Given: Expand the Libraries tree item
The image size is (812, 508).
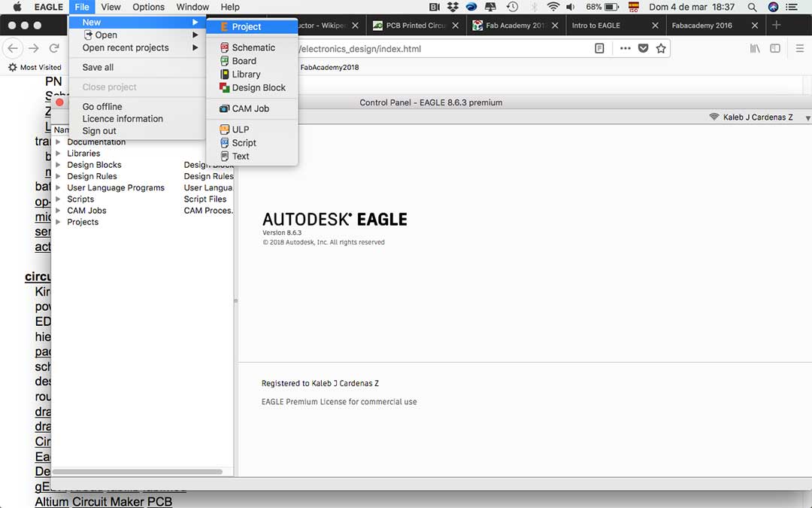Looking at the screenshot, I should pos(58,154).
